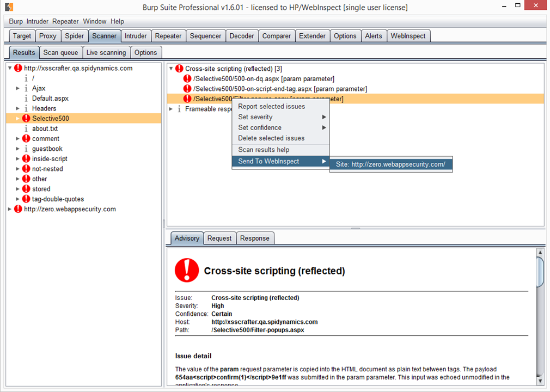
Task: Click the red alert icon beside comment
Action: tap(26, 138)
